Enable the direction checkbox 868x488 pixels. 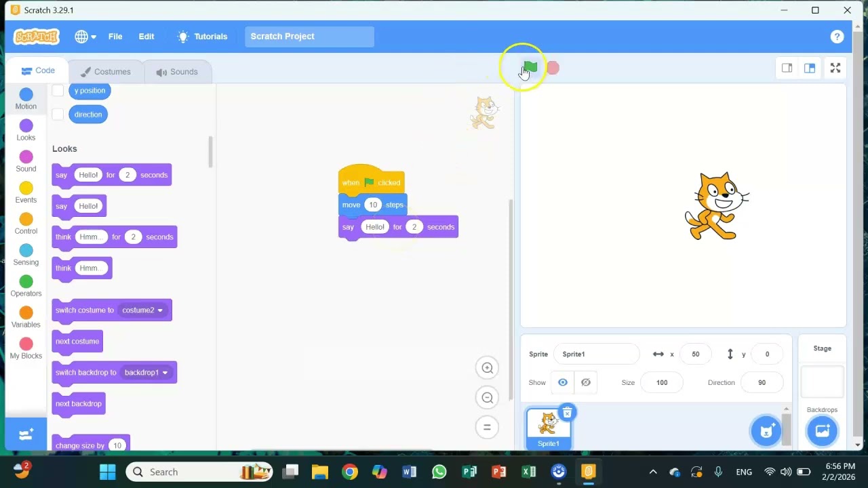58,115
